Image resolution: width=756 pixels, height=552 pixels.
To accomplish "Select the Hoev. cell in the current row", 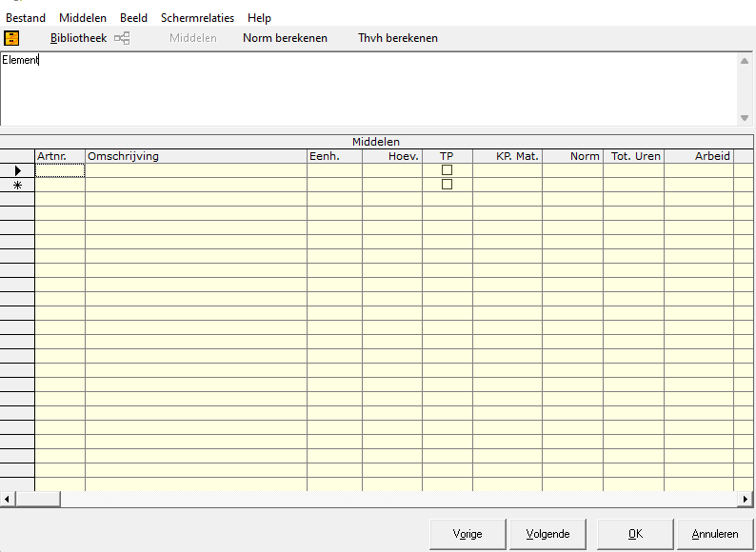I will click(x=392, y=170).
